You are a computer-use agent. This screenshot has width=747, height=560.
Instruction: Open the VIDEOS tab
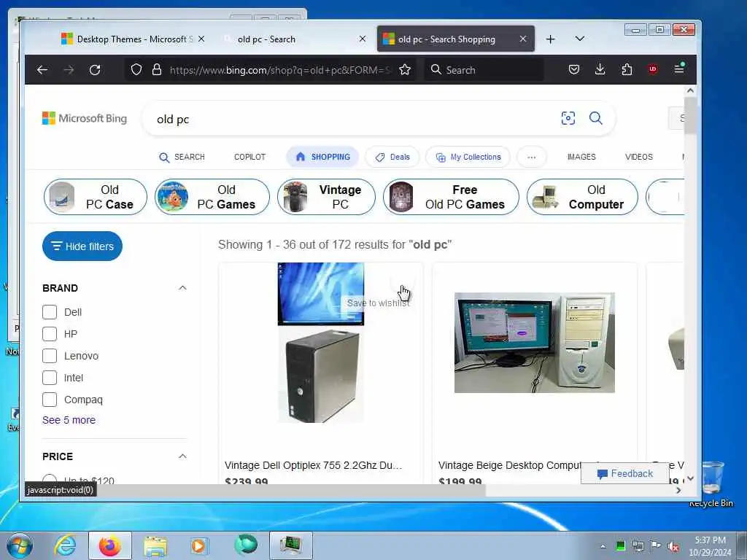[639, 157]
